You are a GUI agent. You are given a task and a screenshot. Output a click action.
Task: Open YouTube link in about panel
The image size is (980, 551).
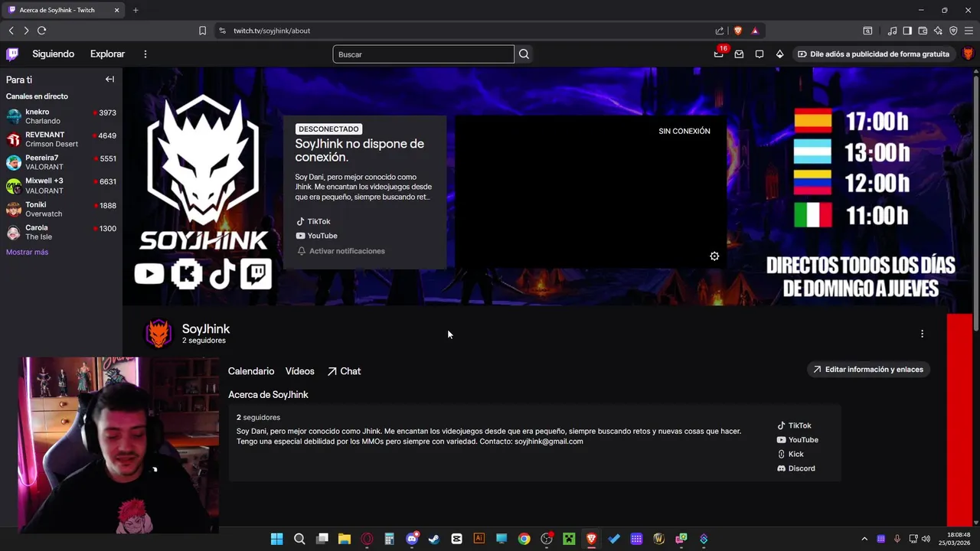point(797,440)
